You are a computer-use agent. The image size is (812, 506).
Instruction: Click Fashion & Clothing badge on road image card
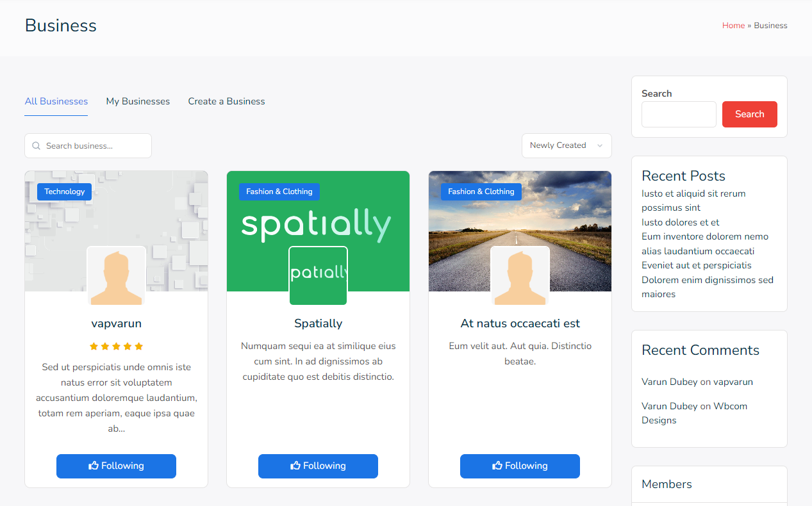point(481,192)
